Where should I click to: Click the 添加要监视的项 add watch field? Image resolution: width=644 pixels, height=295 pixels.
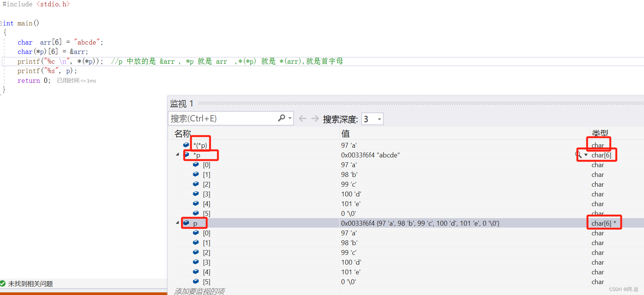coord(200,291)
